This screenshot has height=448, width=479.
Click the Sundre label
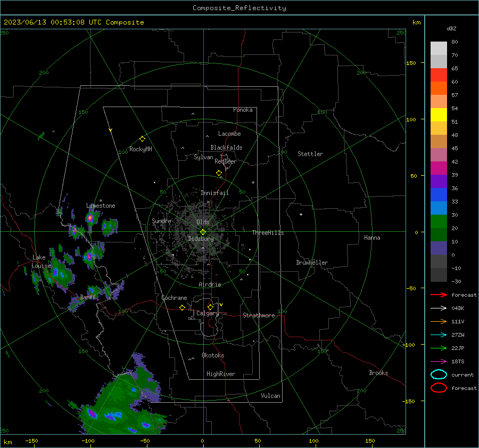[x=161, y=221]
